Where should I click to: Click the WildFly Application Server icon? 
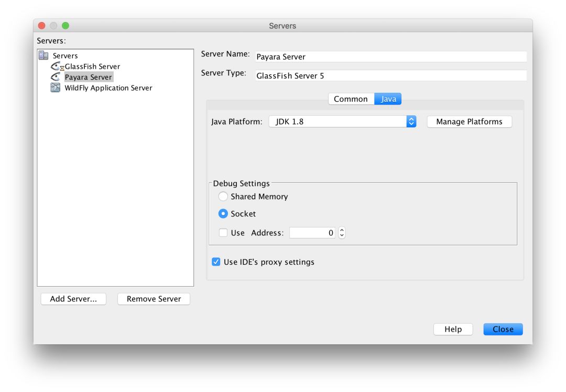55,88
